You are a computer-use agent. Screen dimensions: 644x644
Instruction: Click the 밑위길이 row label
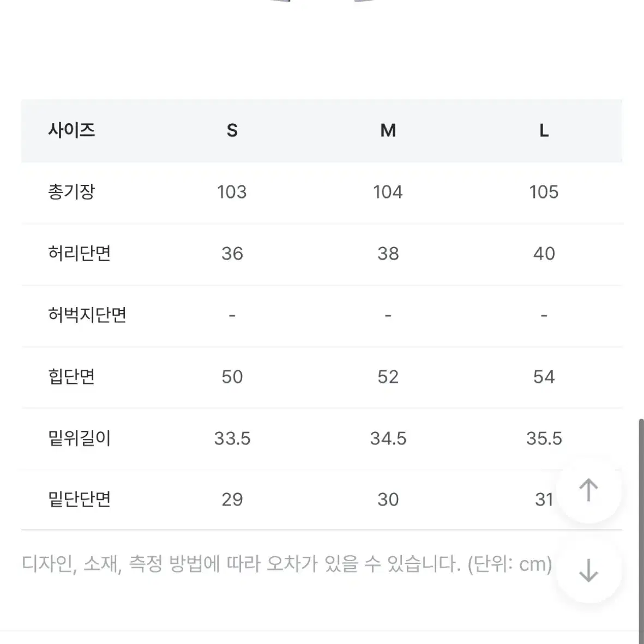(80, 438)
